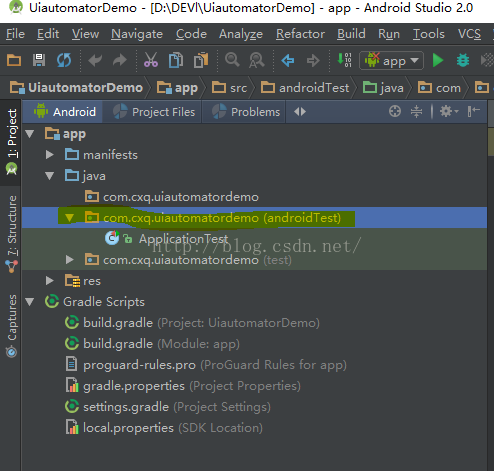Screen dimensions: 494x471
Task: Open the Project panel settings gear
Action: pos(449,111)
